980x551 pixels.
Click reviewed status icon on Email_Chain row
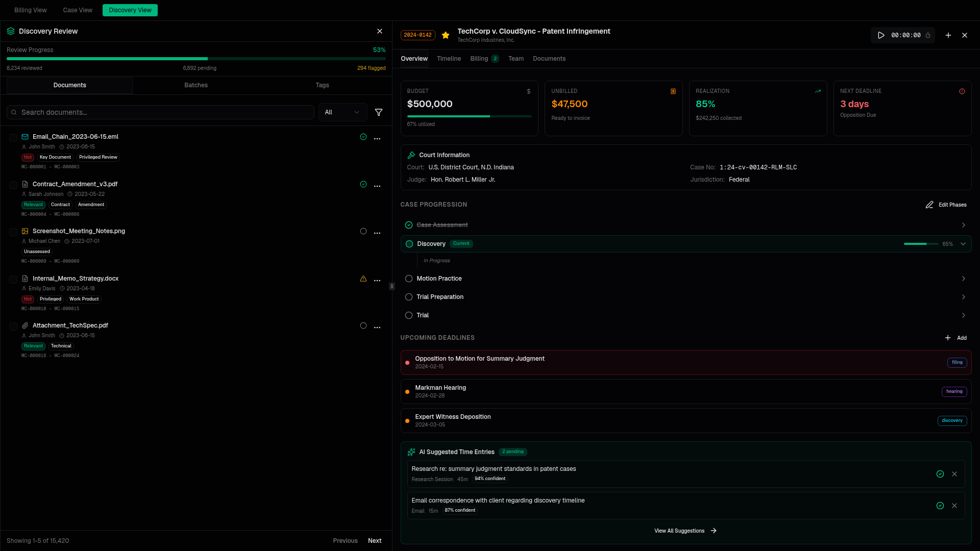click(x=363, y=137)
